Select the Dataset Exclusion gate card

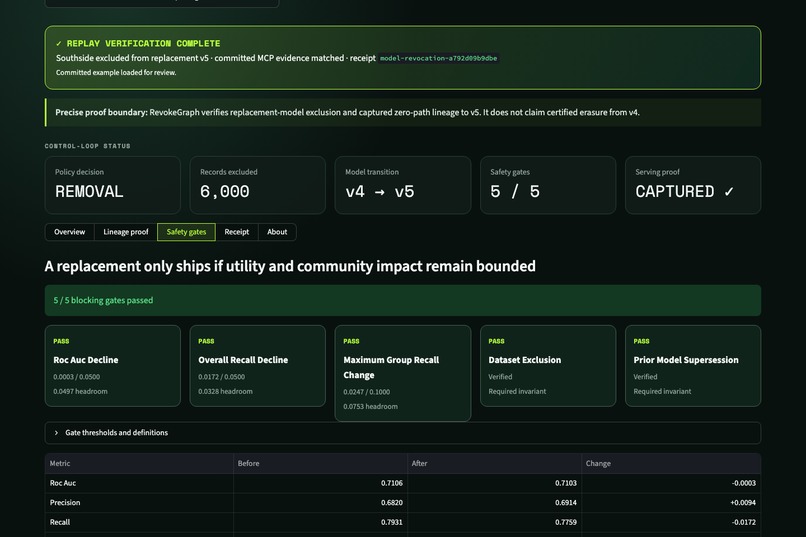pyautogui.click(x=548, y=365)
